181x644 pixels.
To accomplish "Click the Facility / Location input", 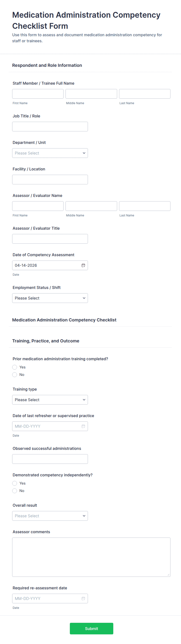I will tap(50, 180).
